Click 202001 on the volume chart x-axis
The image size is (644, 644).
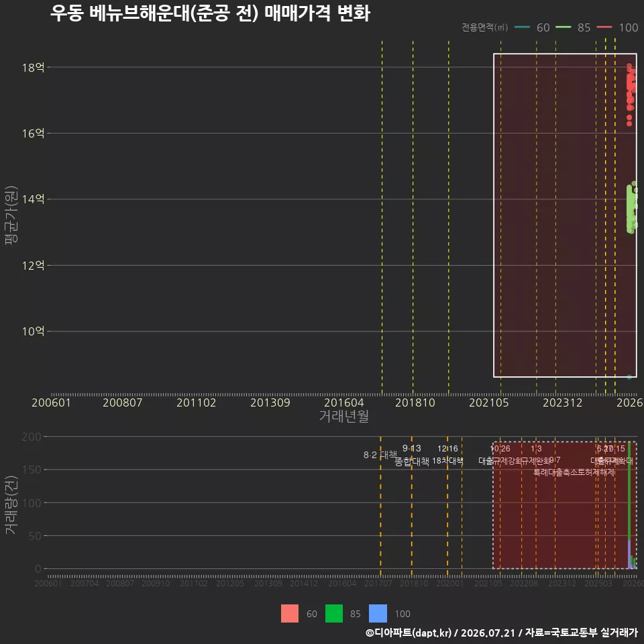(x=449, y=583)
